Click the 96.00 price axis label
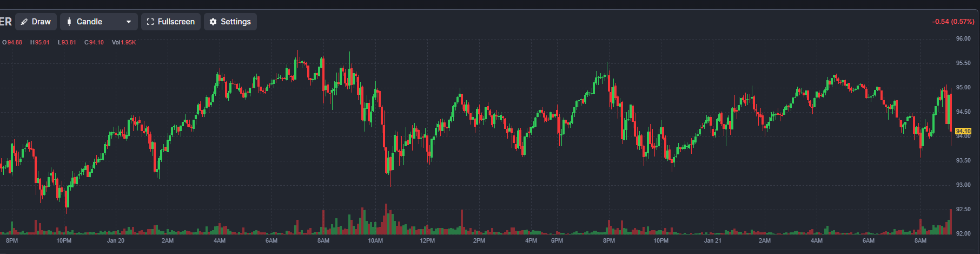This screenshot has height=254, width=980. (963, 39)
